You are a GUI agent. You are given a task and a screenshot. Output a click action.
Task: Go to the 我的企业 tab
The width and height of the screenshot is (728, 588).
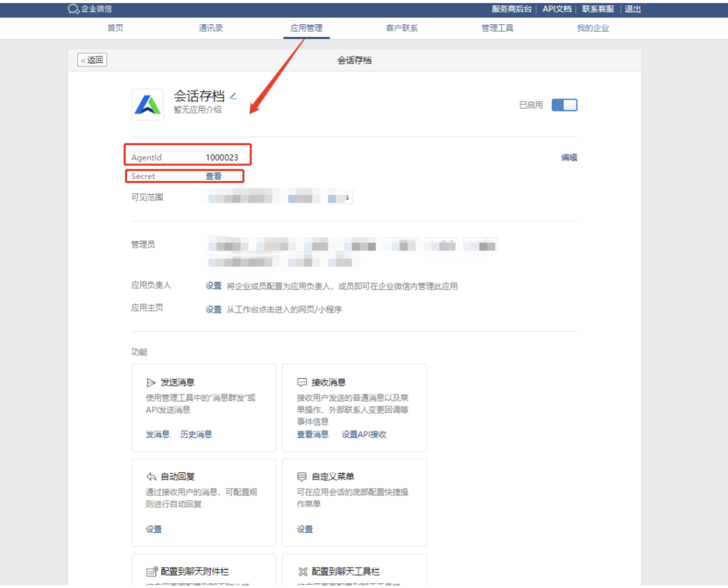pos(593,28)
